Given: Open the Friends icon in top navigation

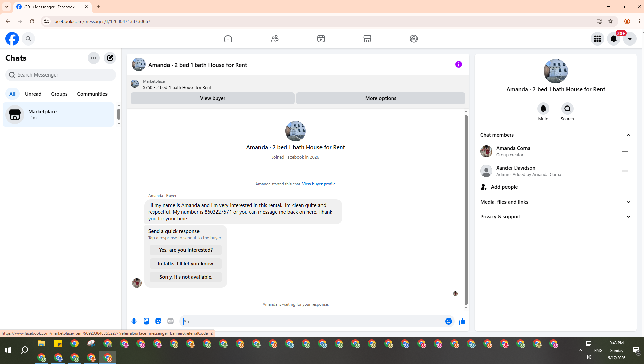Looking at the screenshot, I should 275,39.
